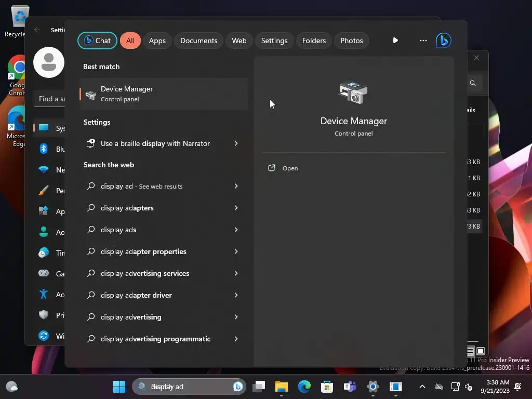This screenshot has width=532, height=399.
Task: Select the All search filter
Action: (130, 41)
